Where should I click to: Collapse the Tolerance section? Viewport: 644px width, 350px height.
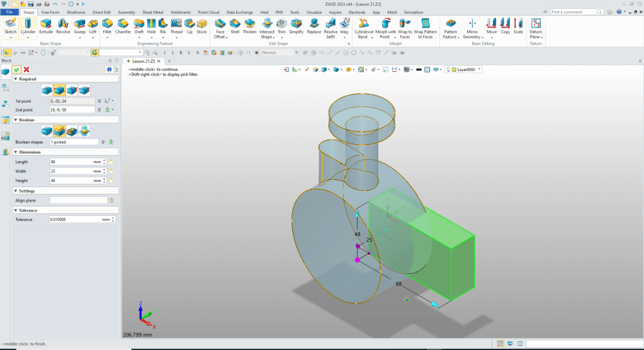pyautogui.click(x=14, y=210)
